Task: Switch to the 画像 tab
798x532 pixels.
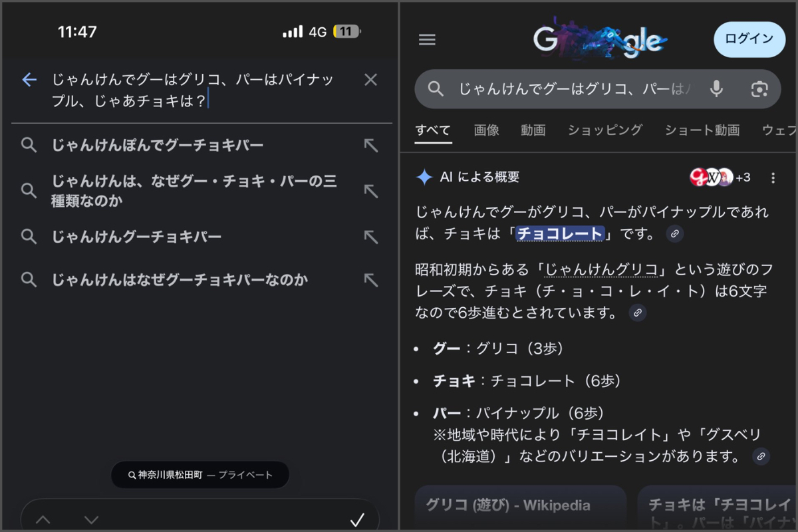Action: click(x=486, y=130)
